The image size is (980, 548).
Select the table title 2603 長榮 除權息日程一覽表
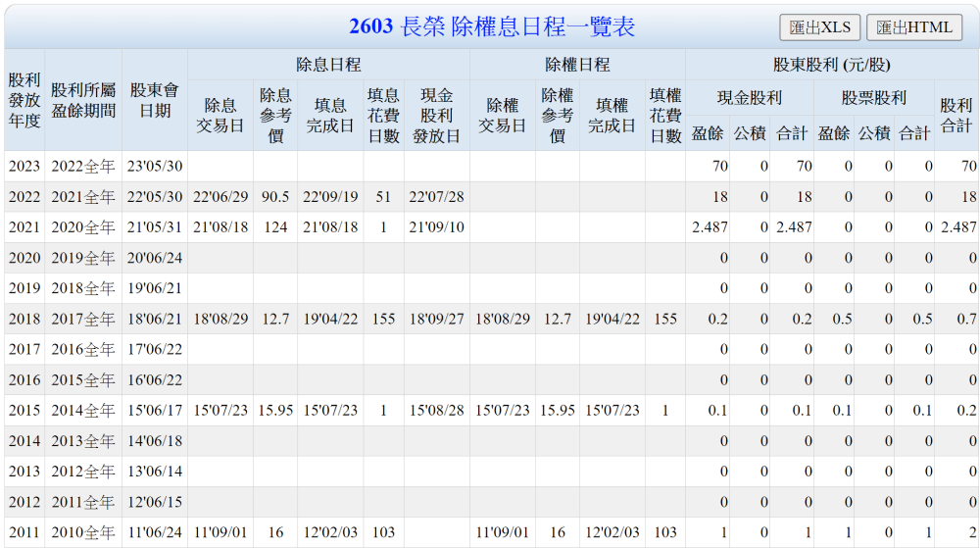(492, 26)
